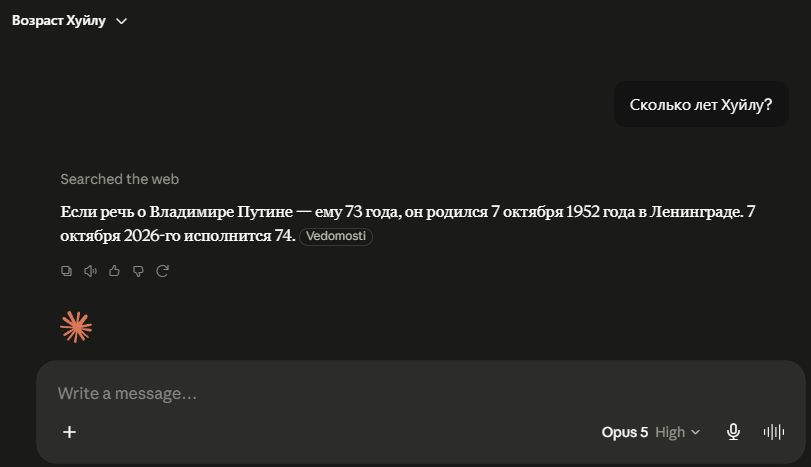Click the High effort level label

click(670, 432)
